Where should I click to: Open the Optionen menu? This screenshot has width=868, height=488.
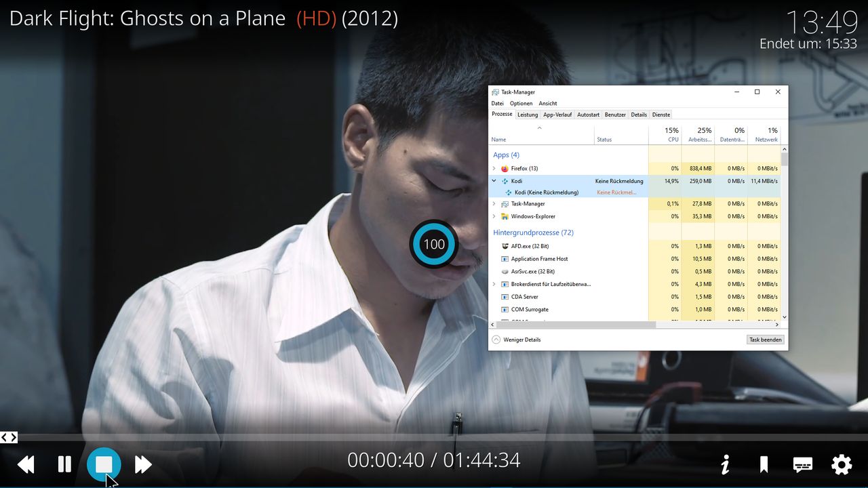click(x=521, y=104)
